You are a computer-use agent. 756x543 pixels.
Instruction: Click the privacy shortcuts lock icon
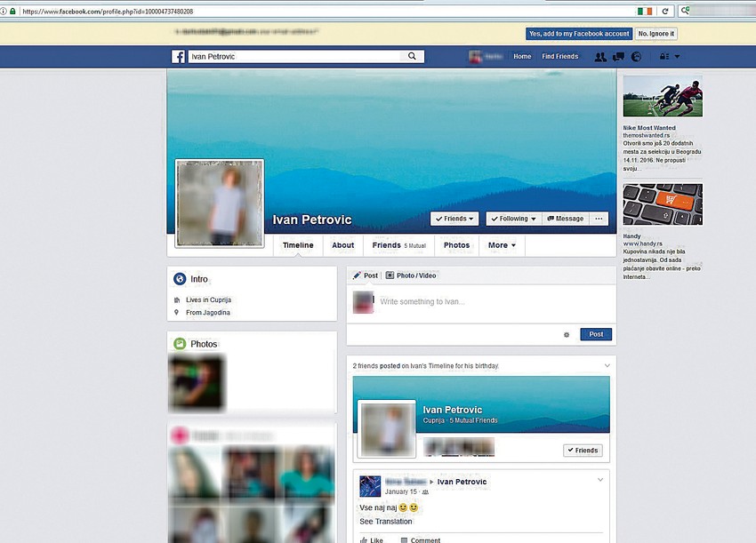(x=664, y=57)
